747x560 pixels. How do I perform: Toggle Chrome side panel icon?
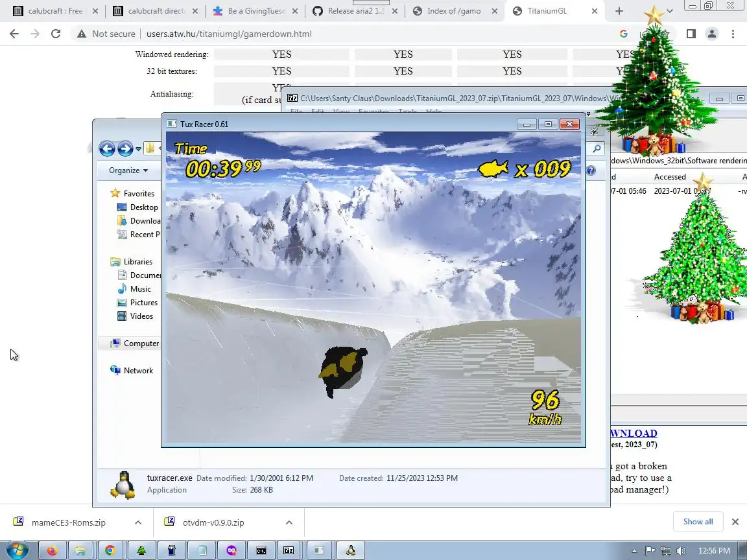[x=691, y=34]
